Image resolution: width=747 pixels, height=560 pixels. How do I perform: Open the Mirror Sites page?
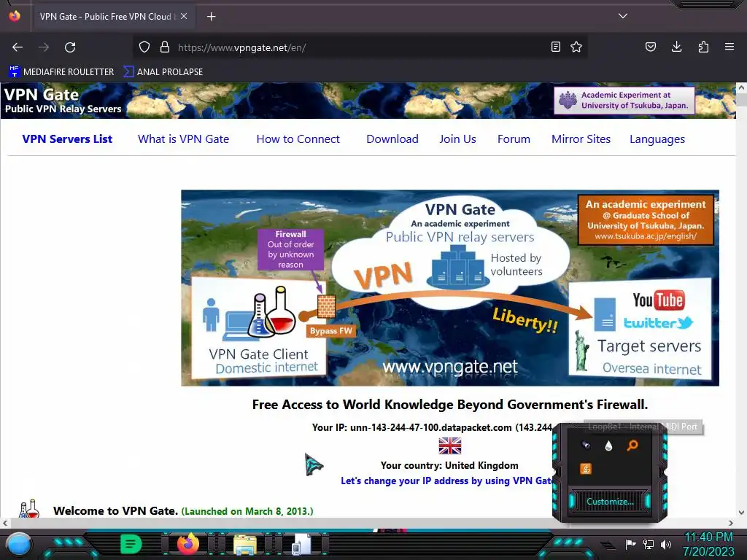(581, 139)
